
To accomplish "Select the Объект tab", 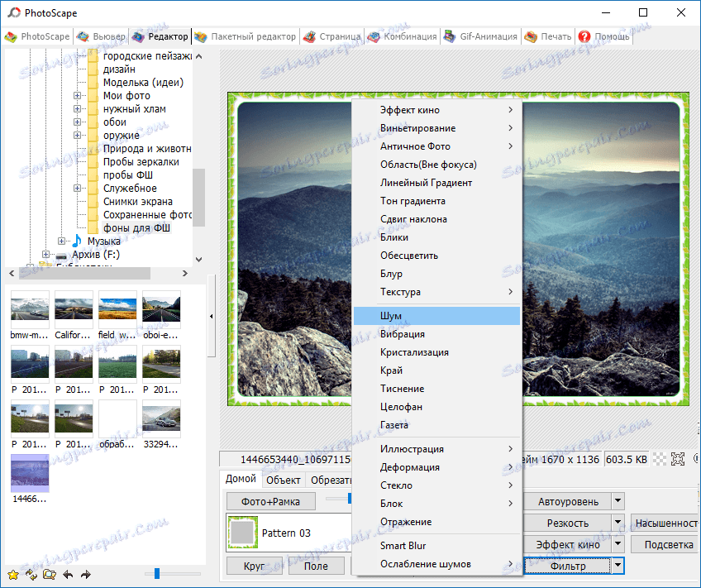I will coord(283,480).
